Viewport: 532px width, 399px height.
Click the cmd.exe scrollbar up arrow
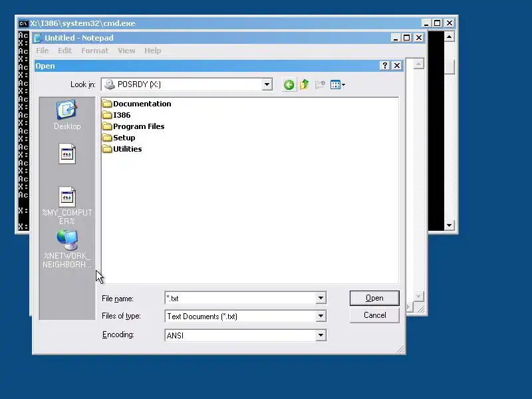tap(450, 37)
